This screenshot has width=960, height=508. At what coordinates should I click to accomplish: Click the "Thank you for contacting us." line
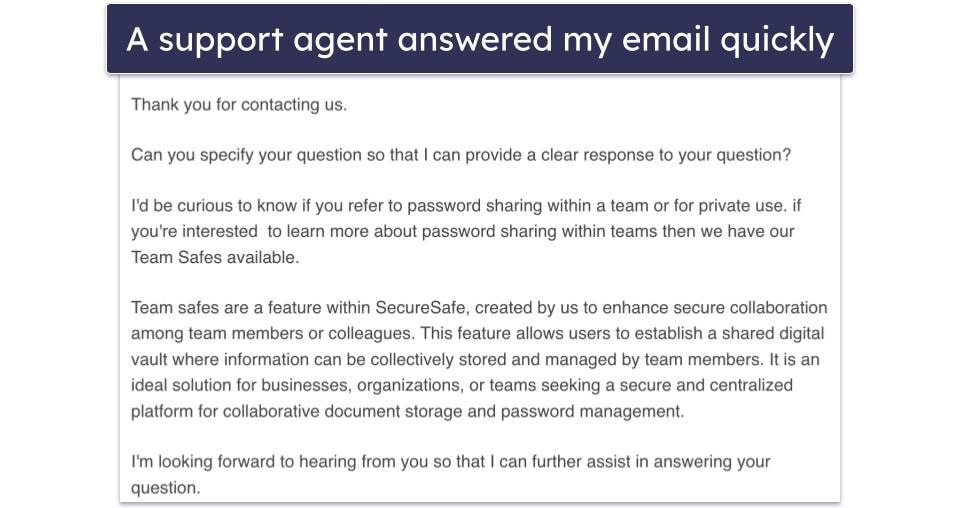tap(239, 105)
